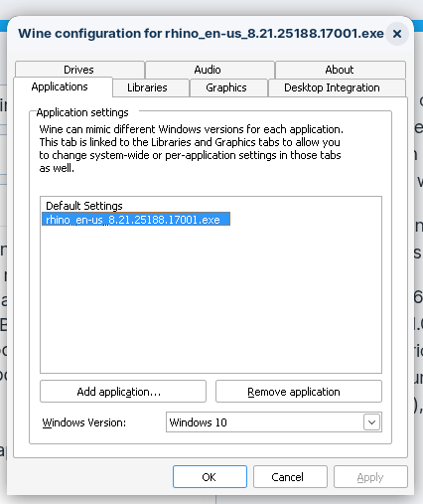
Task: Switch to the Libraries tab
Action: [x=147, y=87]
